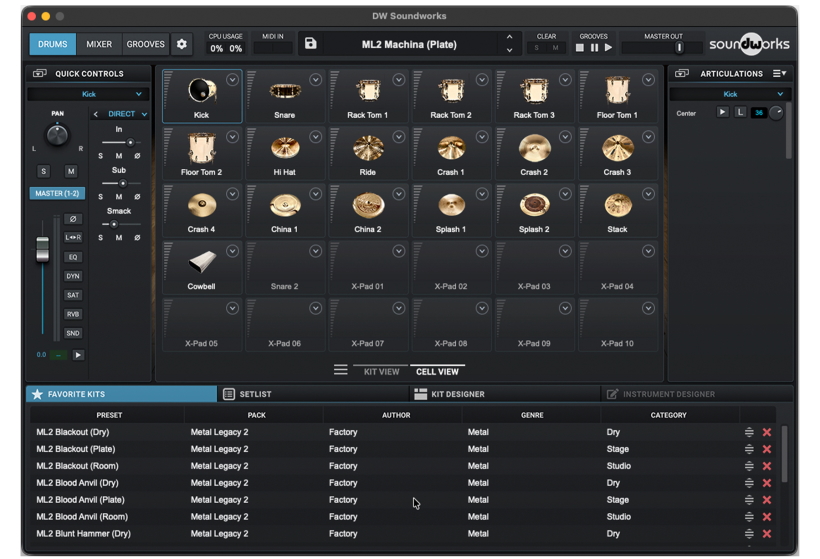The image size is (820, 559).
Task: Reorder ML2 Blackout (Dry) with handle icon
Action: [749, 432]
